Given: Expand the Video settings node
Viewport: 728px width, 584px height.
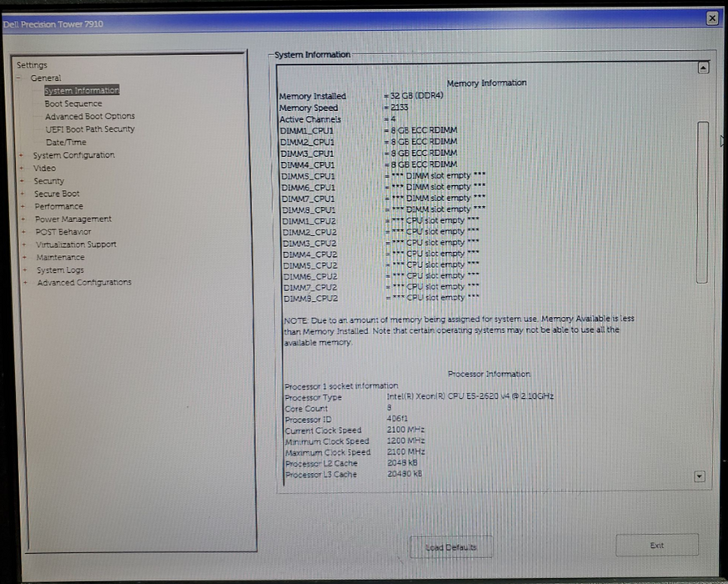Looking at the screenshot, I should [22, 169].
